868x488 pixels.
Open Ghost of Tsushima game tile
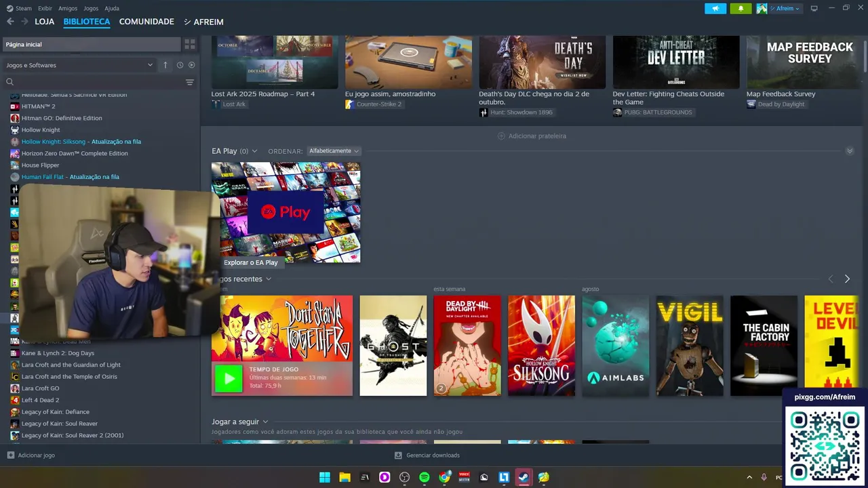click(x=393, y=346)
